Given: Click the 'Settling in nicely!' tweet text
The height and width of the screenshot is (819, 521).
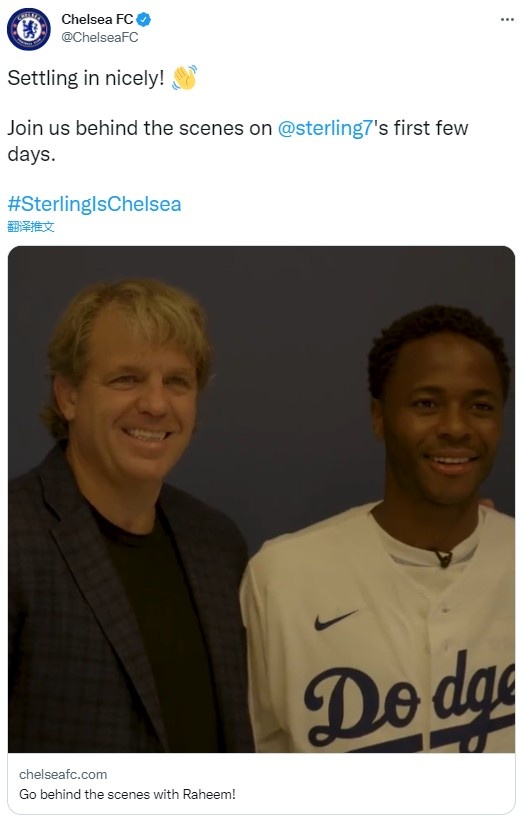Looking at the screenshot, I should click(86, 78).
